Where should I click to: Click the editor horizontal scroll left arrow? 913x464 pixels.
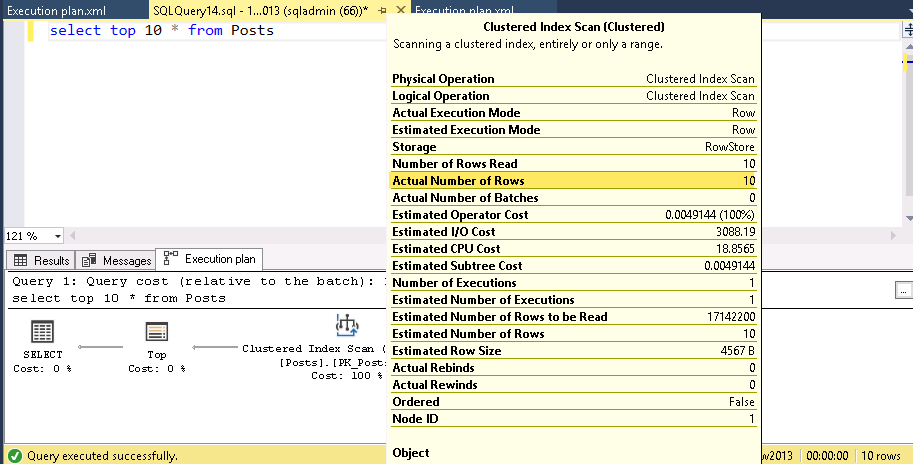tap(73, 235)
